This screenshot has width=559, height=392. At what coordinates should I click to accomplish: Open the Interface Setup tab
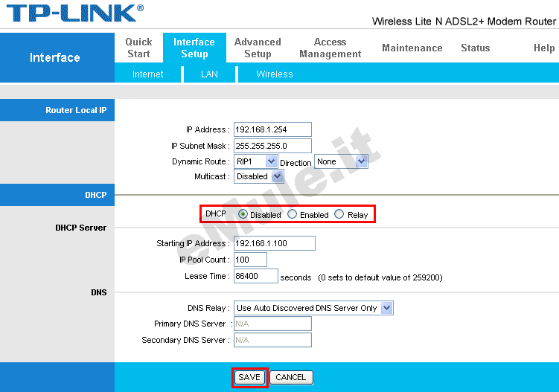click(x=194, y=48)
